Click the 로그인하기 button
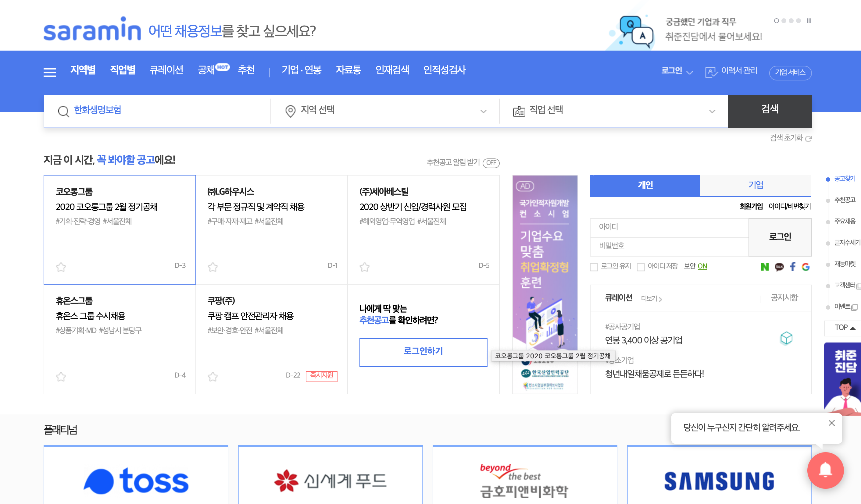This screenshot has height=504, width=861. (x=423, y=352)
